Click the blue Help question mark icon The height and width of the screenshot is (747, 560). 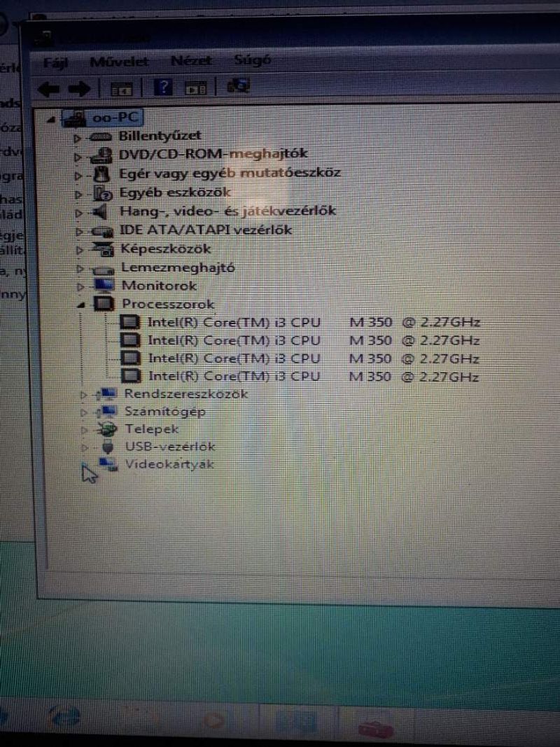[x=163, y=88]
